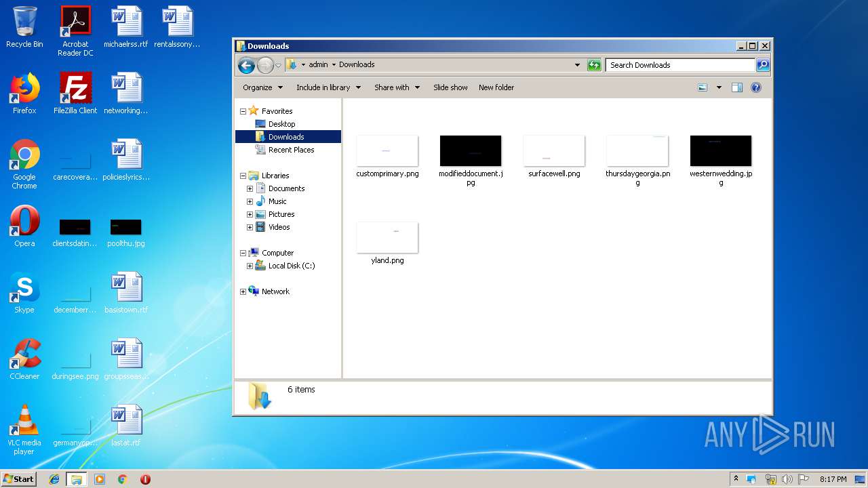Screen dimensions: 868x488
Task: Select the policieslyrics document icon
Action: coord(125,160)
